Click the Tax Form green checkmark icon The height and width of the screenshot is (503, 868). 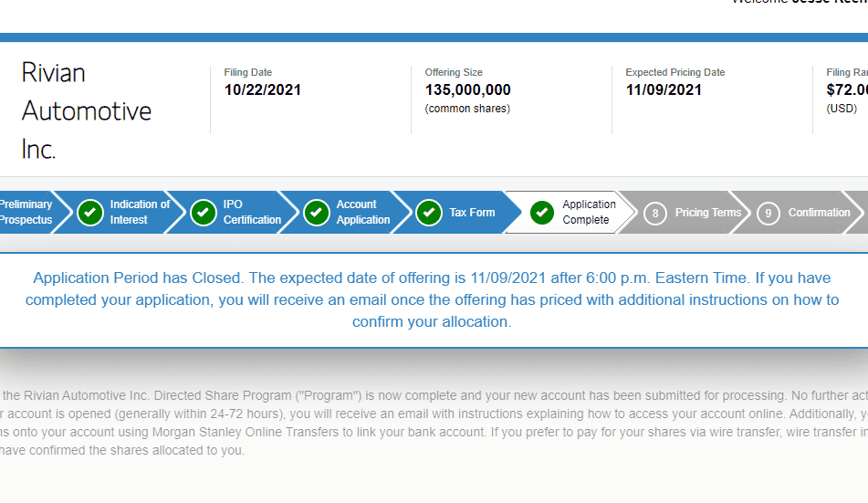tap(429, 213)
